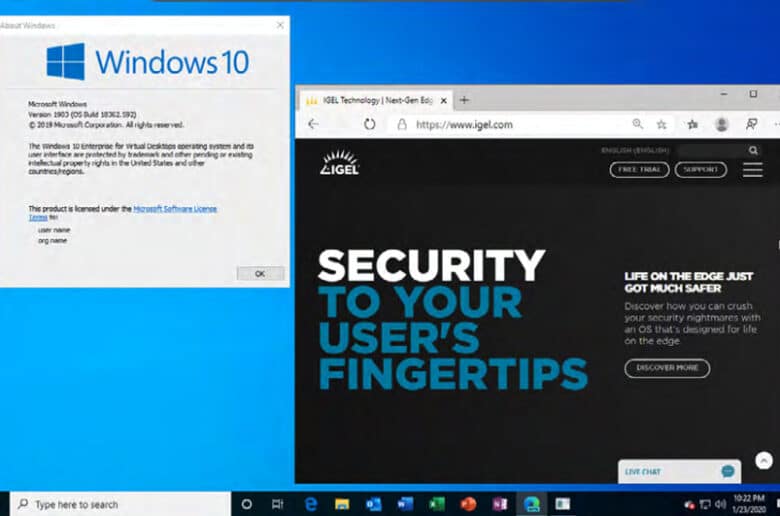
Task: Open Task View on taskbar
Action: coord(278,504)
